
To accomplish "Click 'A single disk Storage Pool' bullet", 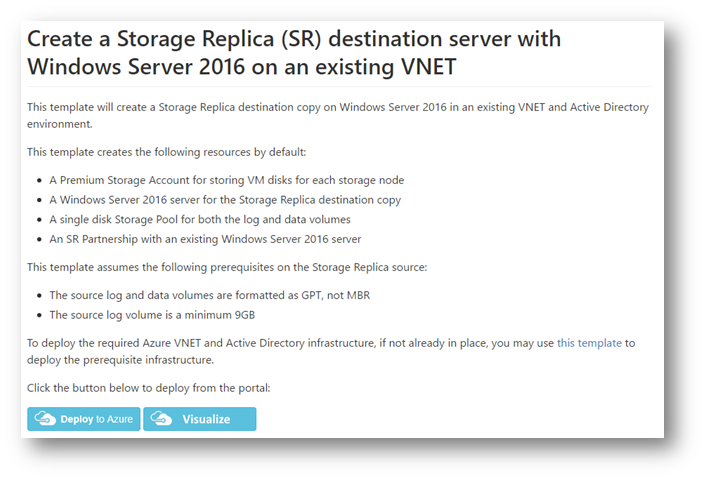I will pyautogui.click(x=200, y=219).
